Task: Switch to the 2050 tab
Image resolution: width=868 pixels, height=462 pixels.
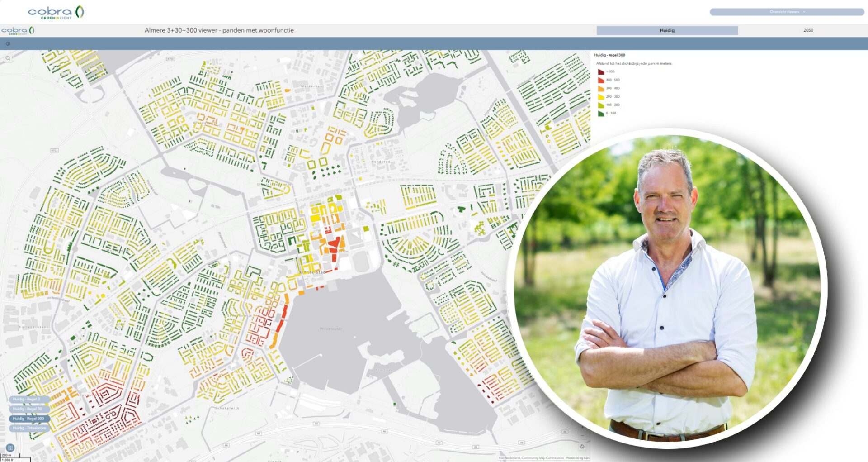Action: coord(808,30)
